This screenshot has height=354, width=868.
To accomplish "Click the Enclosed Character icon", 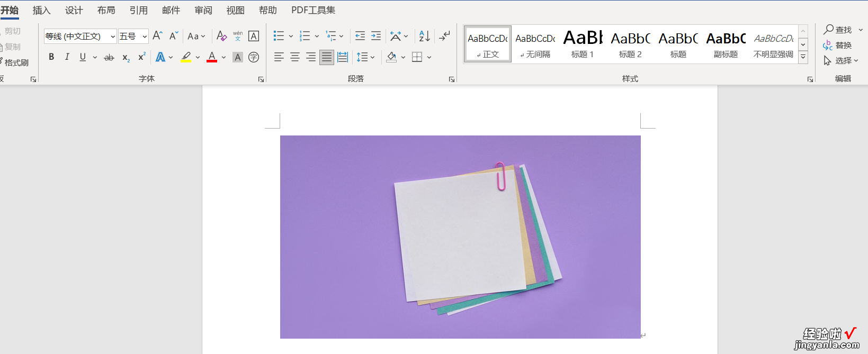I will 254,57.
